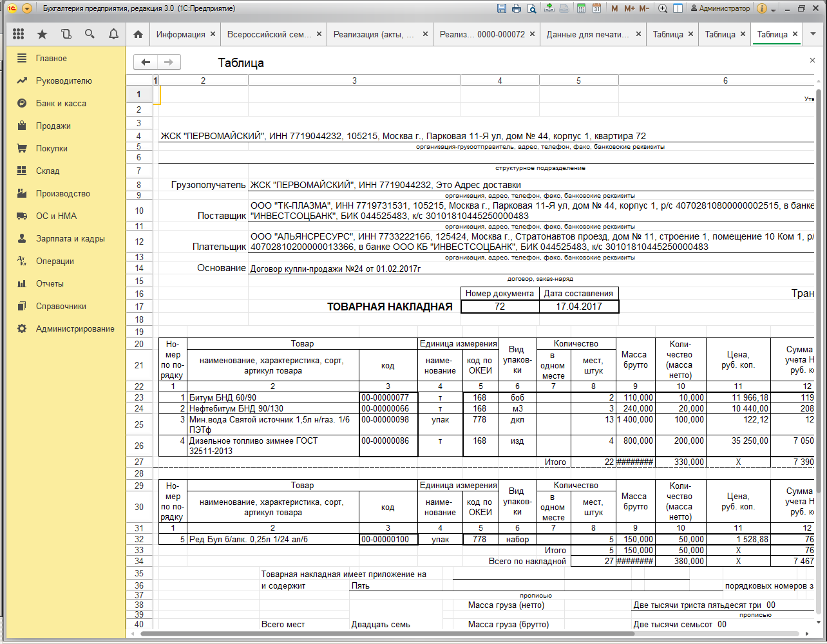Image resolution: width=827 pixels, height=644 pixels.
Task: Open the Склад section
Action: 48,171
